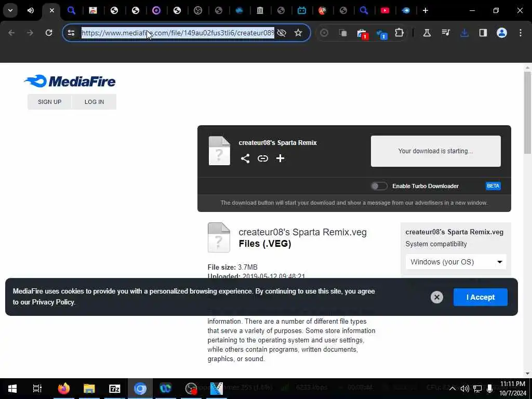Switch to the purple circle icon tab
Screen dimensions: 532x399
pos(156,10)
